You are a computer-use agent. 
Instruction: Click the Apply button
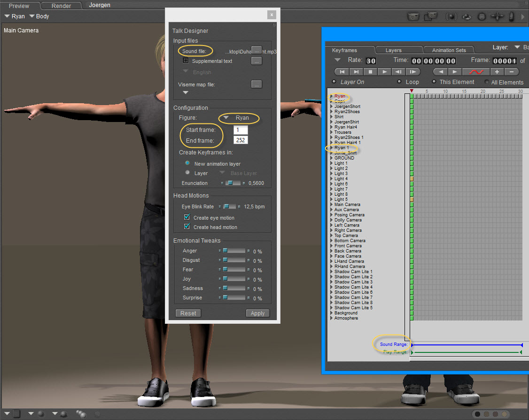[257, 313]
